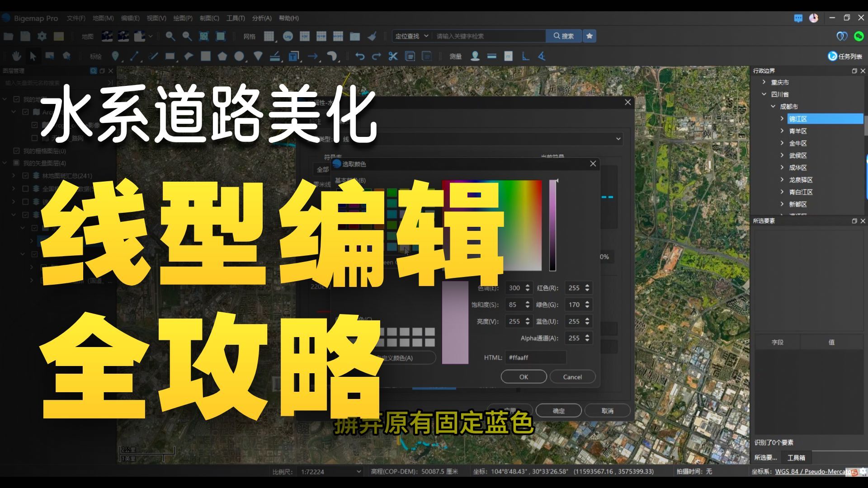This screenshot has height=488, width=868.
Task: Click the clear brush icon in grid toolbar
Action: pos(372,36)
